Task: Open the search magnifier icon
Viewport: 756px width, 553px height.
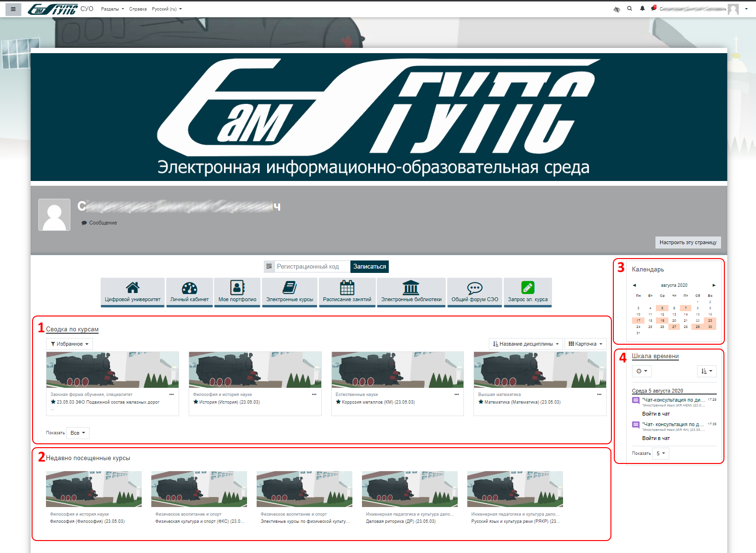Action: click(630, 9)
